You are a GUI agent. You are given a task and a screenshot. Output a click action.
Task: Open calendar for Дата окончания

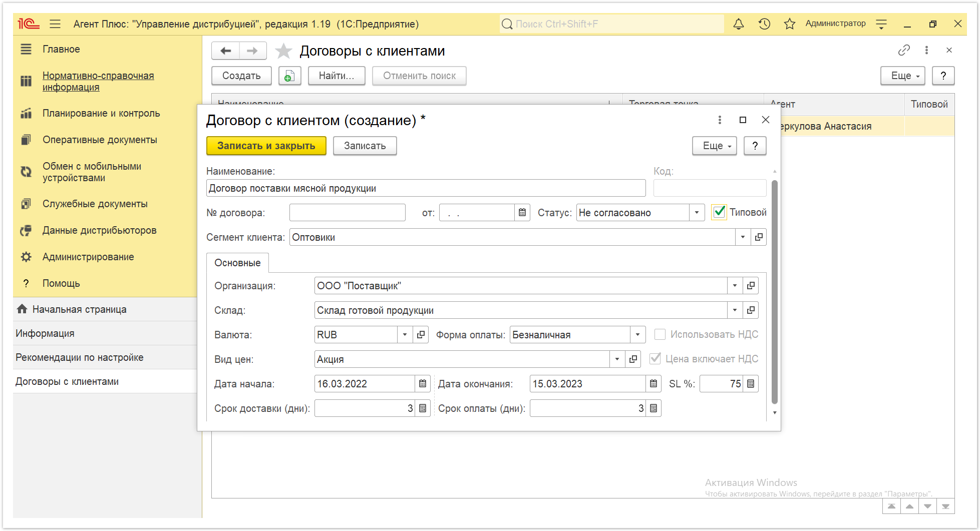pyautogui.click(x=654, y=383)
